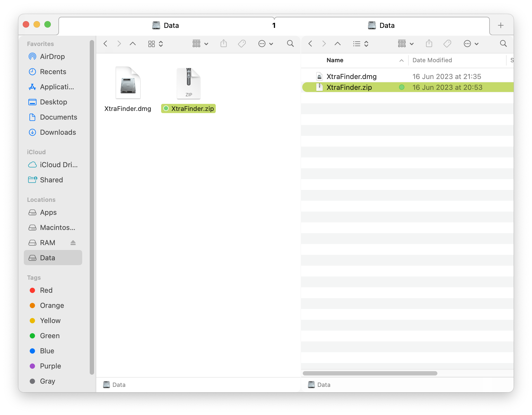Select the Purple tag in sidebar
Screen dimensions: 532x415
[50, 366]
